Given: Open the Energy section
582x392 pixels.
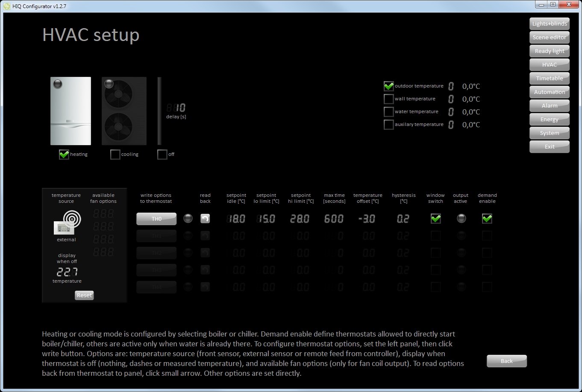Looking at the screenshot, I should [549, 120].
